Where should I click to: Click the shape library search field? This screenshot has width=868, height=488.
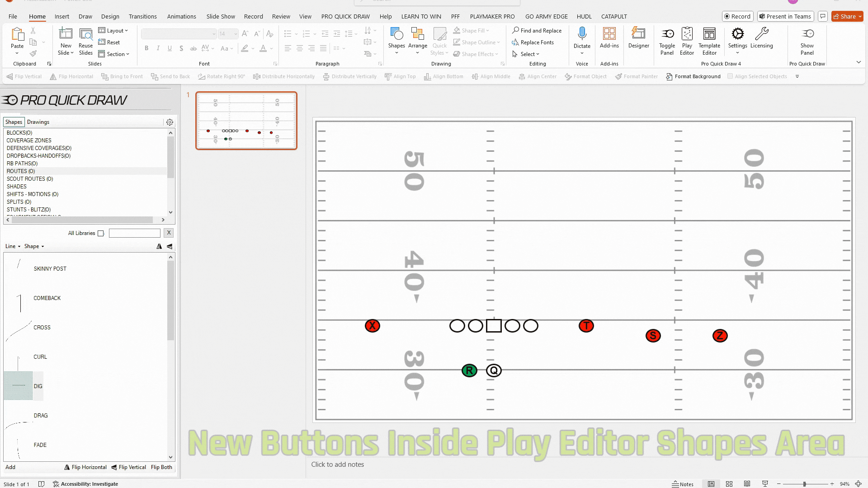tap(134, 233)
